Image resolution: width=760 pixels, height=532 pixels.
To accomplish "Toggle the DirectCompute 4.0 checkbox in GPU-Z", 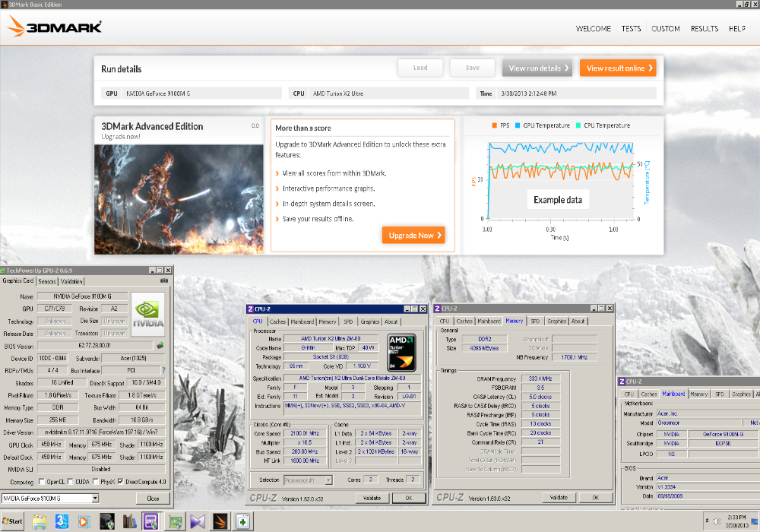I will tap(120, 482).
